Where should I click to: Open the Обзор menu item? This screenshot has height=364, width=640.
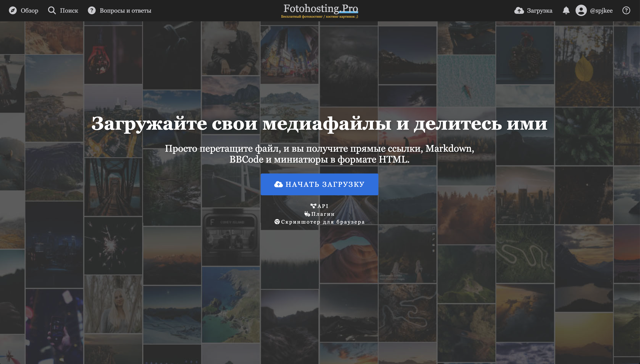point(29,10)
